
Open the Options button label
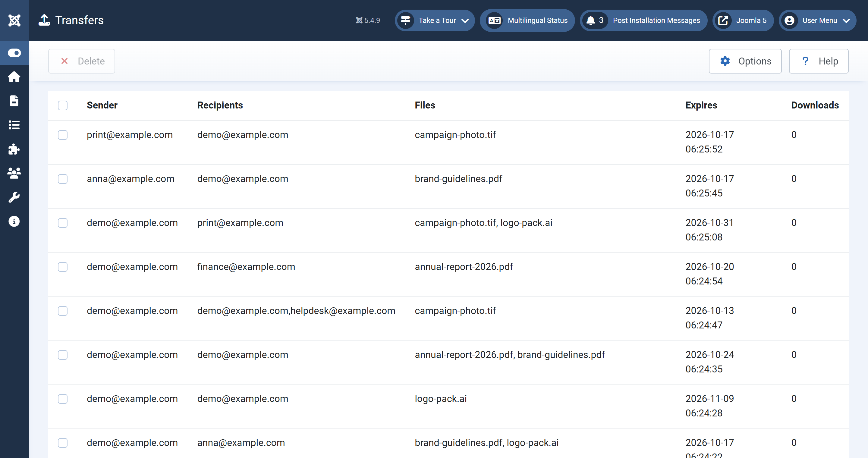point(755,61)
